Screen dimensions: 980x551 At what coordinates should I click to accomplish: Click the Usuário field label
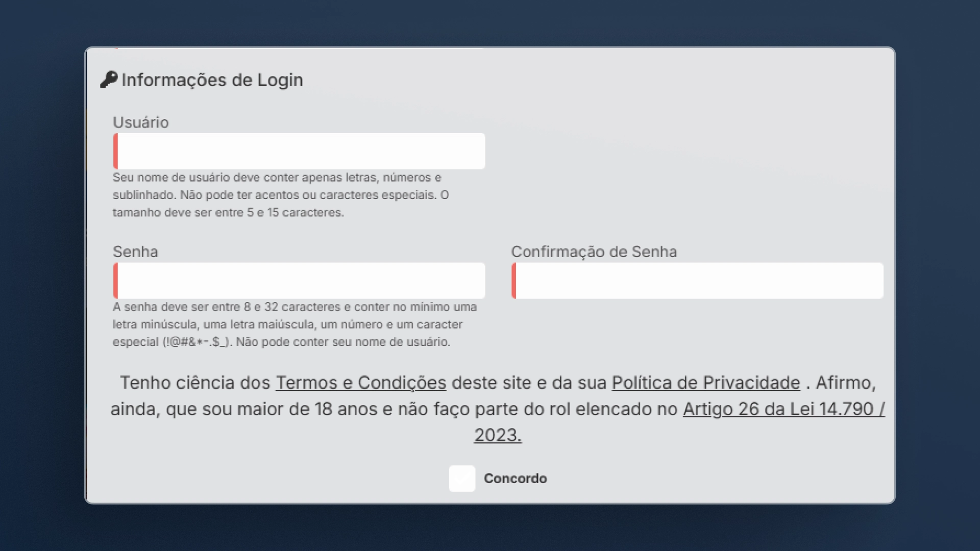[x=140, y=122]
